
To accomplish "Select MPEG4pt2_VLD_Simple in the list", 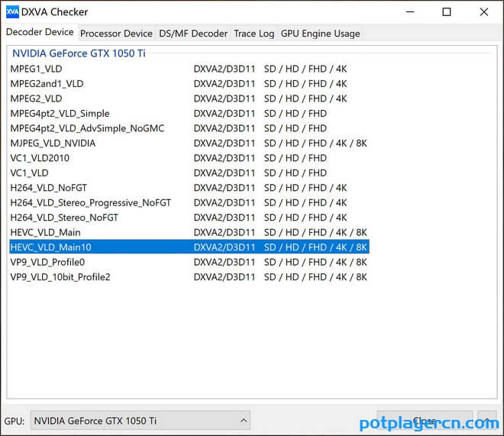I will tap(189, 114).
